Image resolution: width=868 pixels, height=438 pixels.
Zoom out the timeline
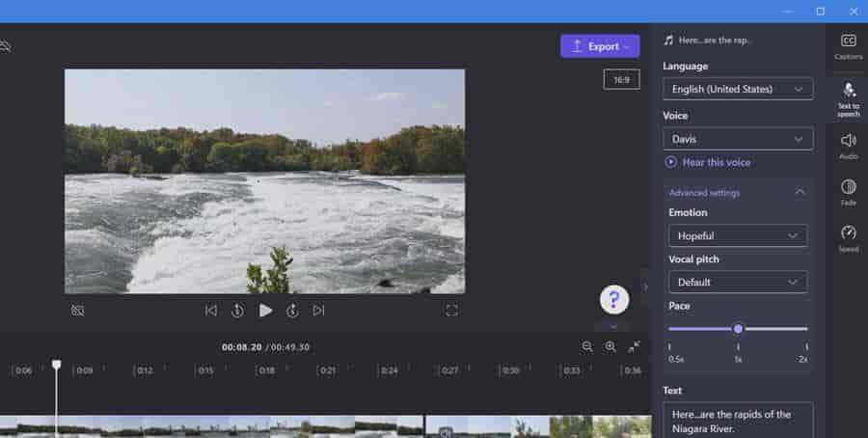point(587,346)
